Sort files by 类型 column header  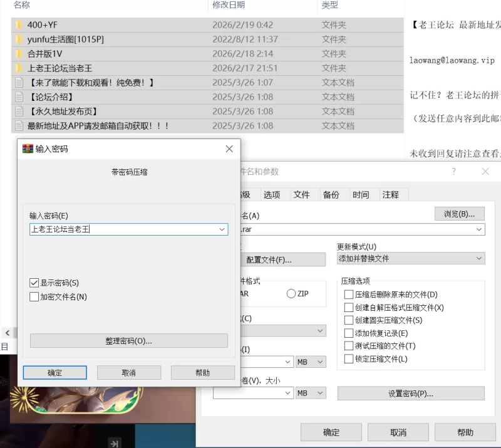329,5
